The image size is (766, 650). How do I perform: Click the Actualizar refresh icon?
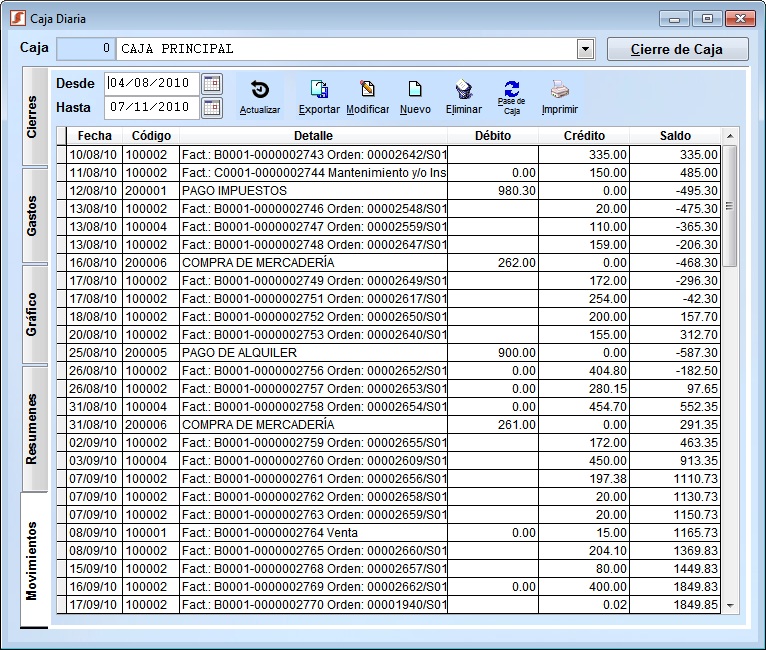(259, 91)
